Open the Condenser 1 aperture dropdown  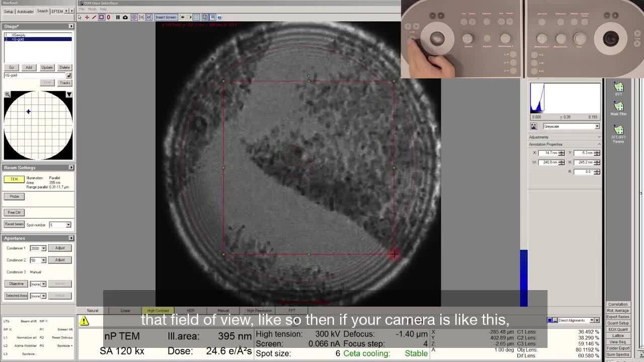click(44, 248)
